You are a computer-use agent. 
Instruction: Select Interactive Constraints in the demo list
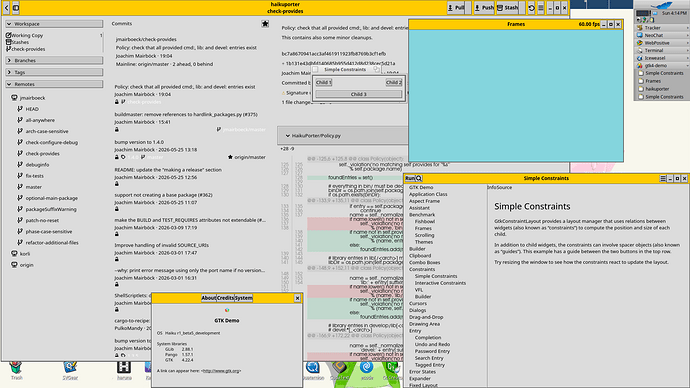pyautogui.click(x=440, y=283)
